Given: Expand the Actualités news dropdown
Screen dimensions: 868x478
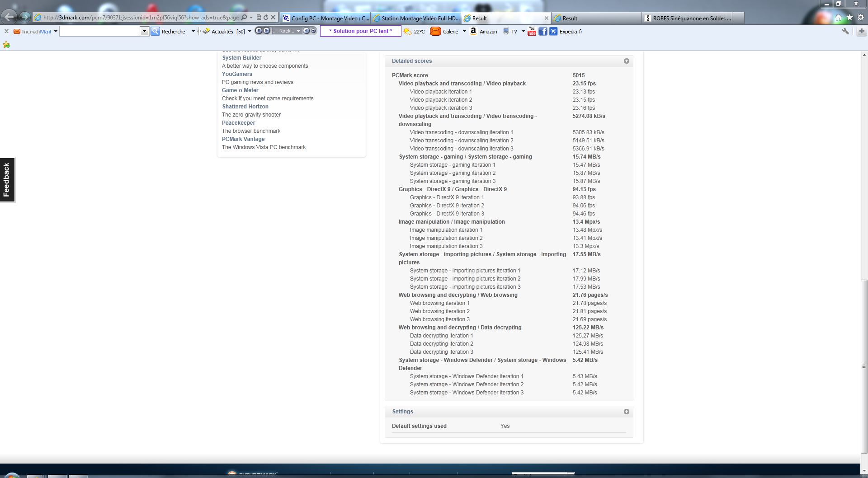Looking at the screenshot, I should click(250, 31).
